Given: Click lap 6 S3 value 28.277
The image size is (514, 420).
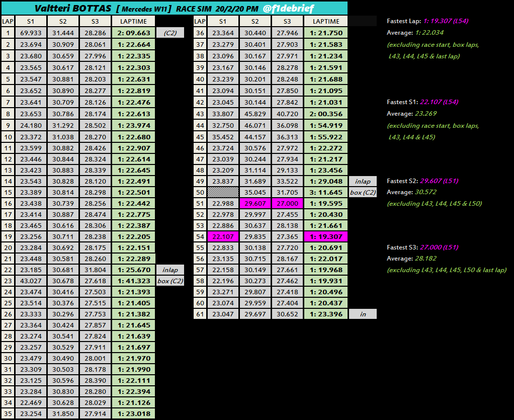Looking at the screenshot, I should (95, 91).
